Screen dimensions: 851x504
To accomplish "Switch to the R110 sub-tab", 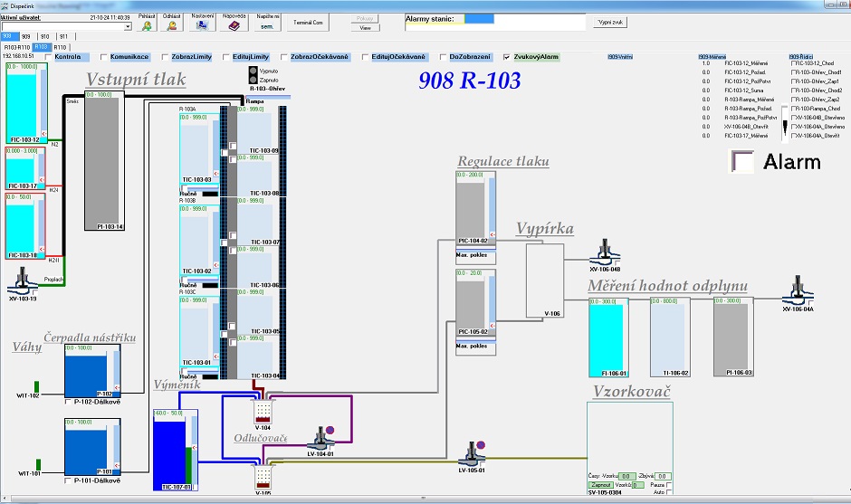I will point(60,46).
